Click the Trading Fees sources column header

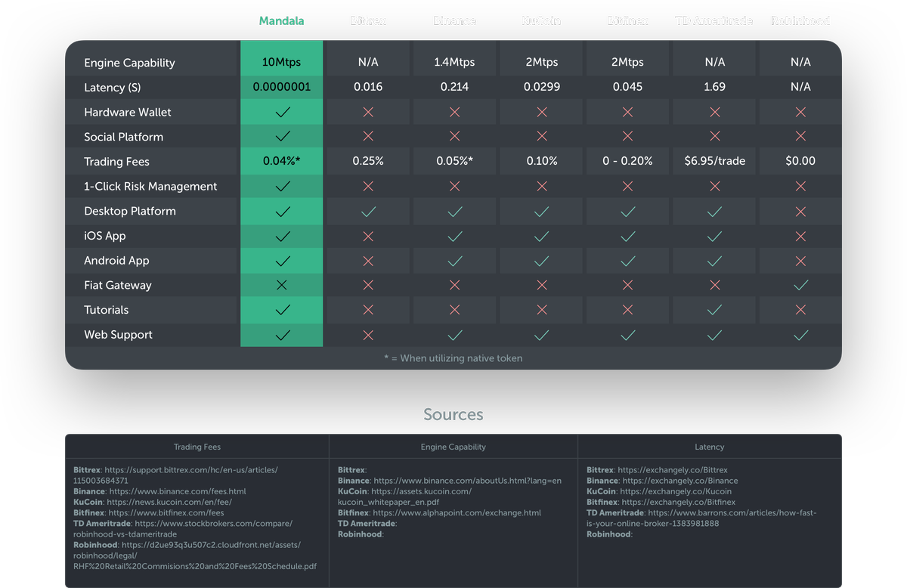pyautogui.click(x=197, y=447)
